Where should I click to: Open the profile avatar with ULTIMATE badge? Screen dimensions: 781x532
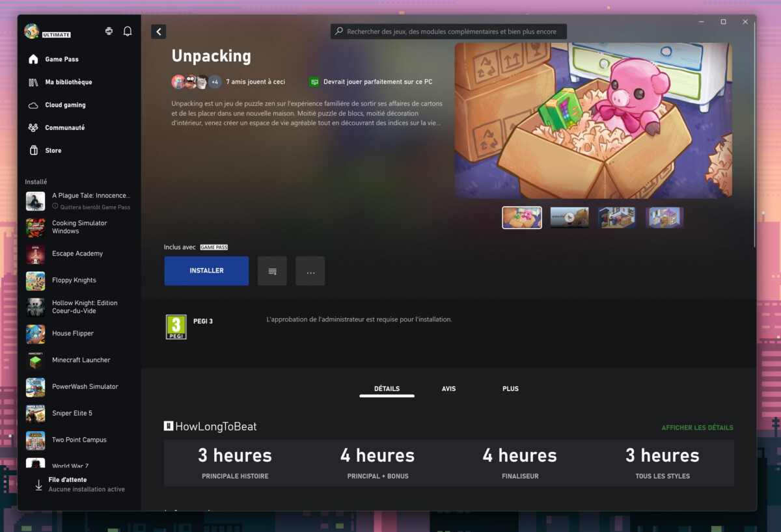pos(47,31)
